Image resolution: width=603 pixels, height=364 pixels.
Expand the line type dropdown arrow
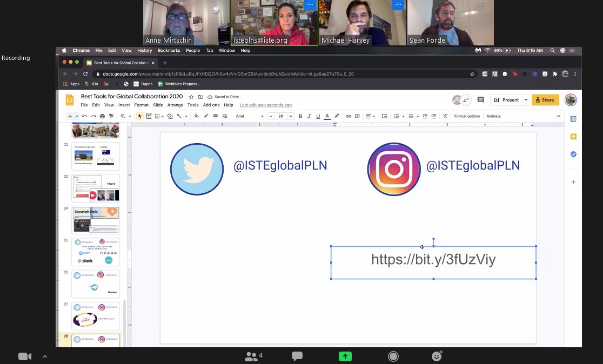(x=186, y=116)
